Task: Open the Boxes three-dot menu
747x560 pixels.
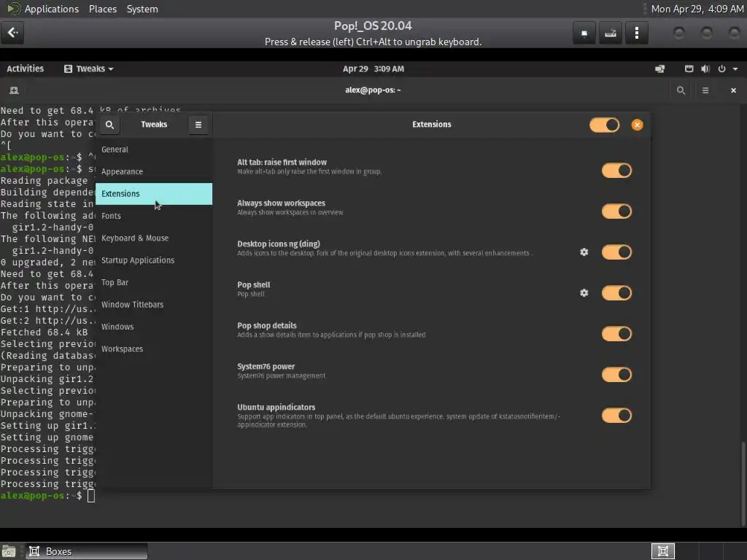Action: coord(636,33)
